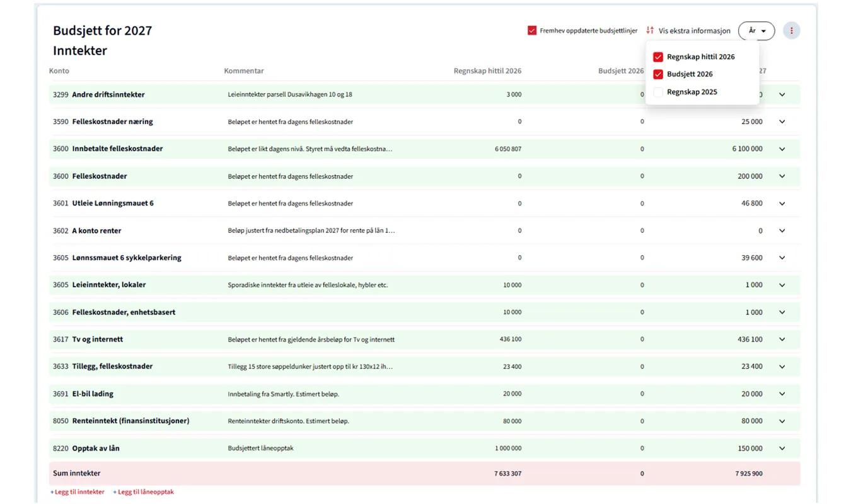
Task: Click the Budsjett for 2027 heading
Action: pos(102,30)
